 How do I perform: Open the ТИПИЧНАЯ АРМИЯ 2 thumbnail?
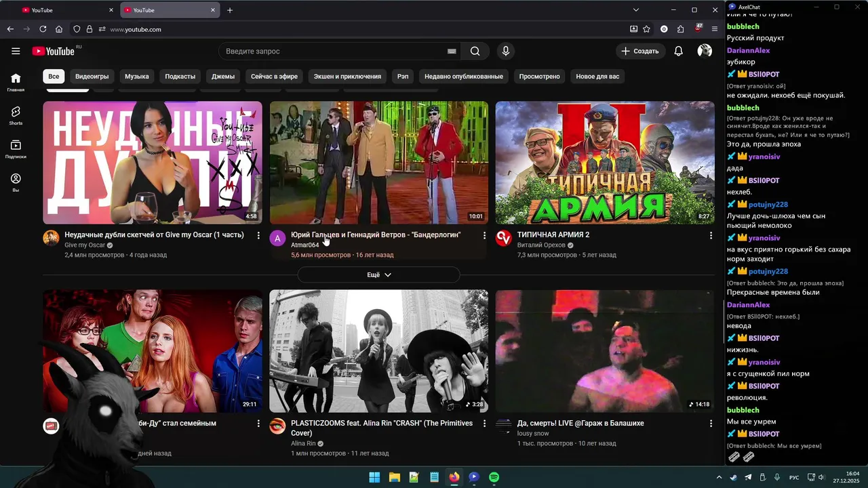click(x=605, y=163)
